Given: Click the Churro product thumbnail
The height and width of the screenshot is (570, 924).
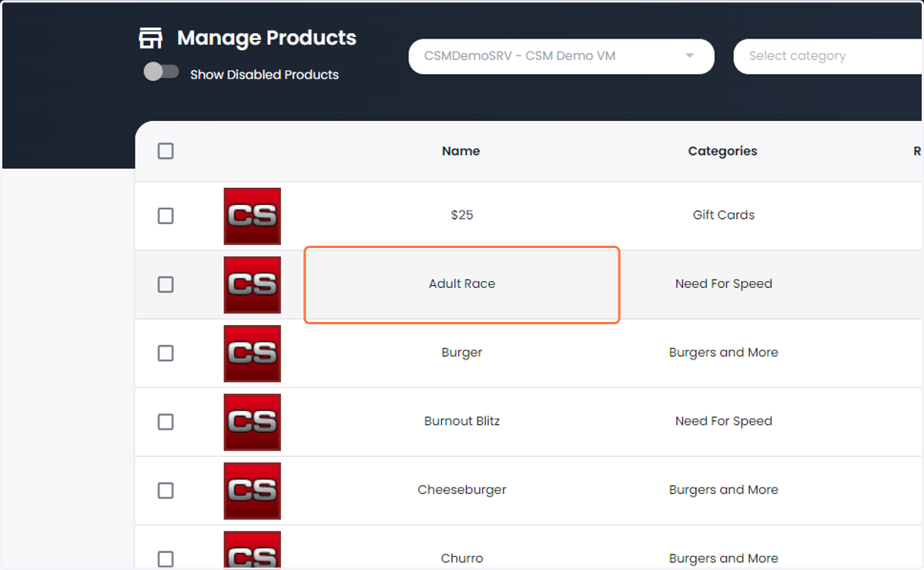Looking at the screenshot, I should pos(253,550).
